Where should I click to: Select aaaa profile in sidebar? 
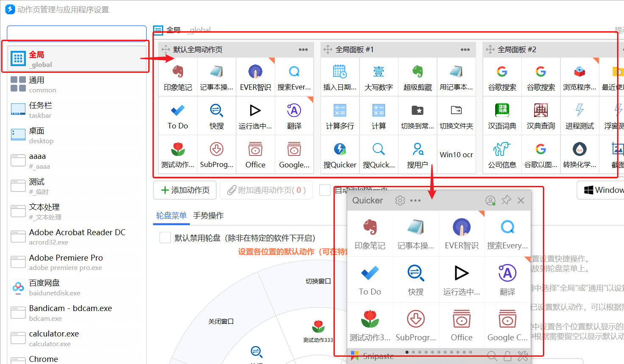(78, 161)
